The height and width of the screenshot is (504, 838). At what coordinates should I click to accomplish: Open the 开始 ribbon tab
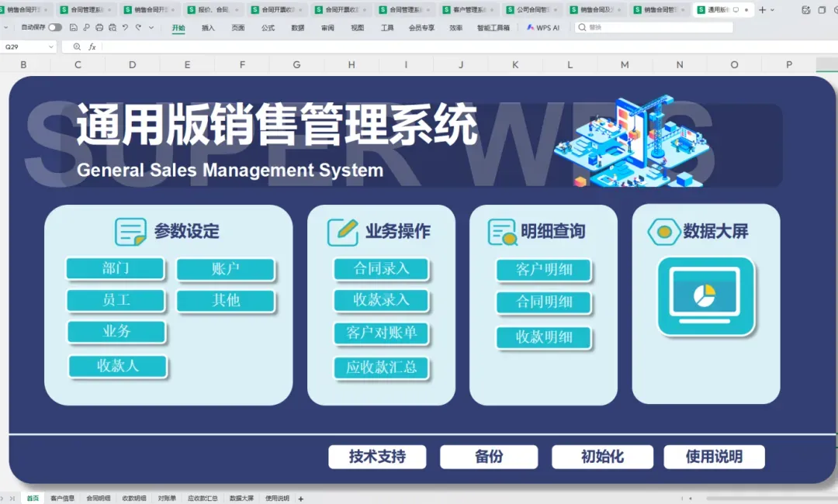[x=178, y=28]
